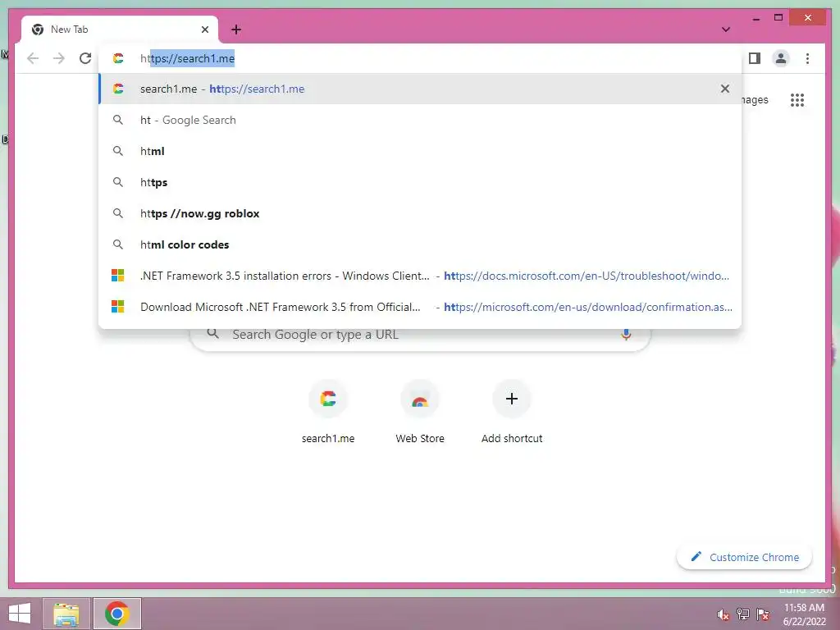840x630 pixels.
Task: Open the search1.me shortcut tile
Action: pyautogui.click(x=328, y=412)
